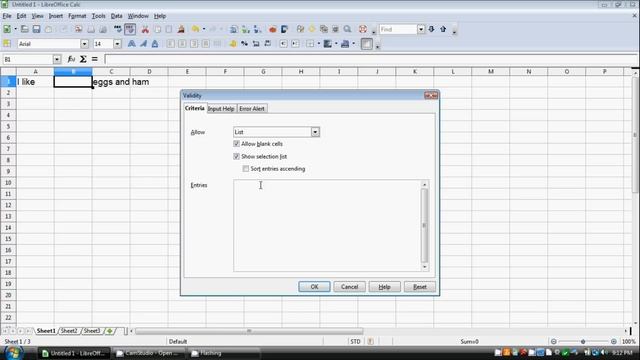This screenshot has height=360, width=640.
Task: Switch to the Input Help tab
Action: tap(221, 109)
